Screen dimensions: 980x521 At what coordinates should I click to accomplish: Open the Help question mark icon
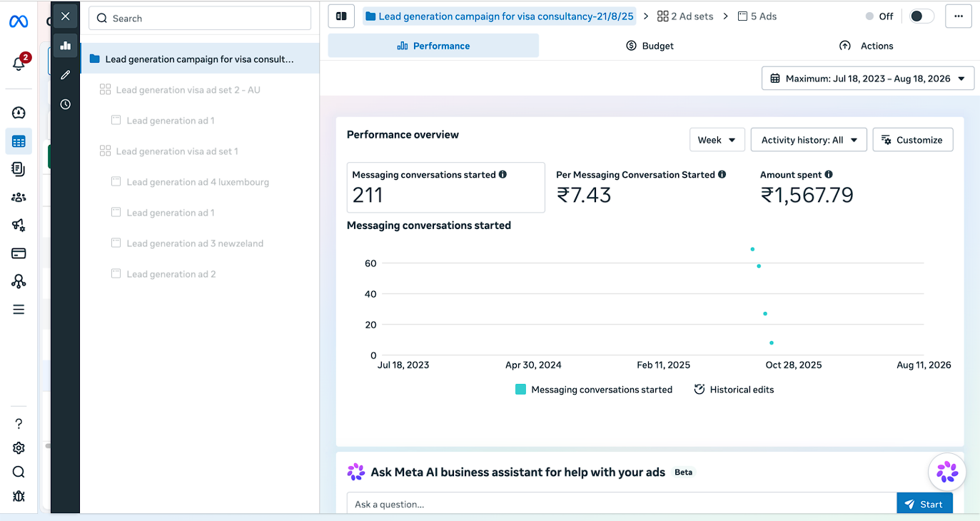click(x=19, y=424)
